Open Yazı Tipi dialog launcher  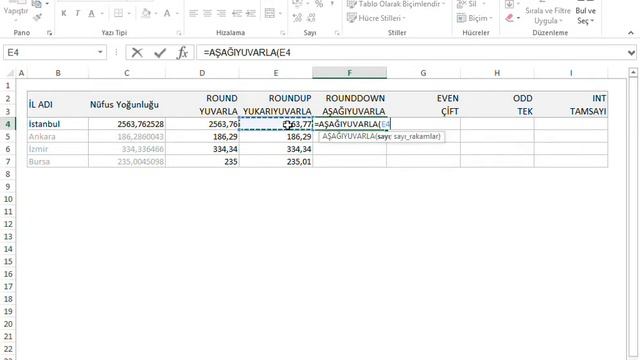click(178, 33)
